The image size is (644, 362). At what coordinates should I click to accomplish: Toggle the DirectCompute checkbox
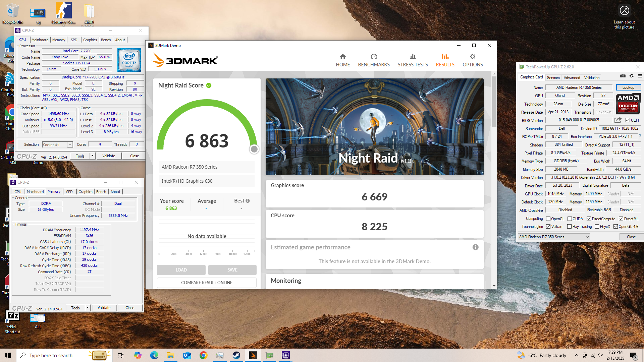[x=589, y=219]
